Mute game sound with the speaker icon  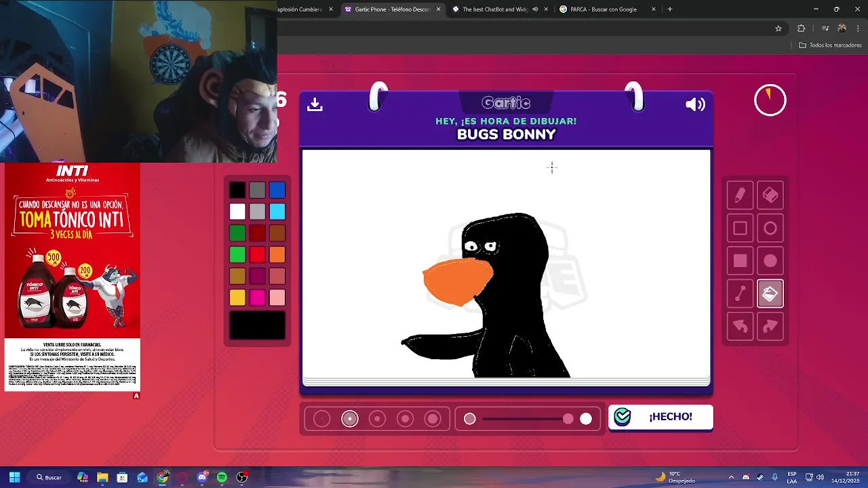click(695, 104)
